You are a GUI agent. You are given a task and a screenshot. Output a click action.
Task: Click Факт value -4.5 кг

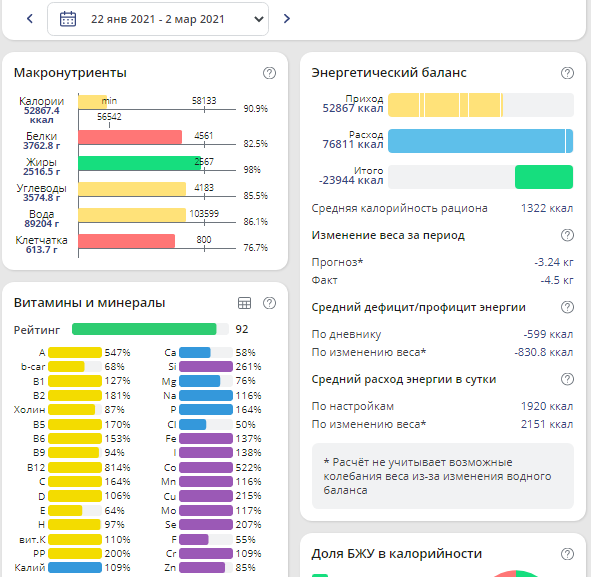click(x=557, y=280)
